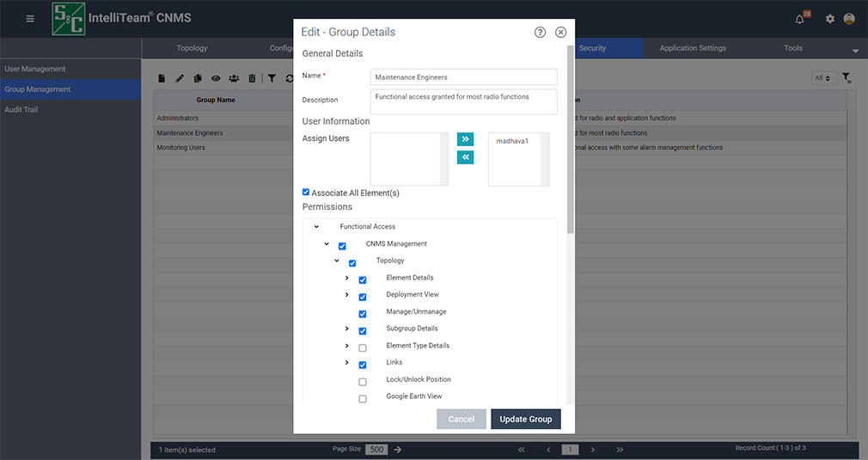Click the hamburger menu icon

click(x=30, y=19)
